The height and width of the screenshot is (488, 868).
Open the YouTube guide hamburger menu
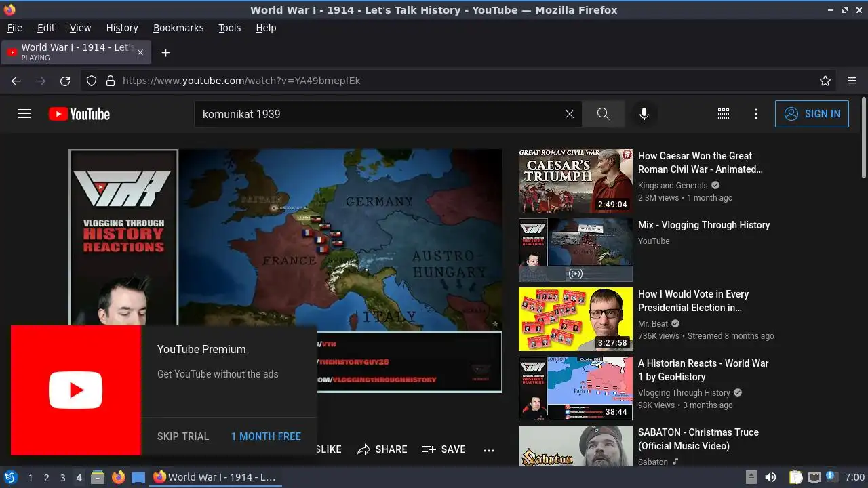coord(24,114)
